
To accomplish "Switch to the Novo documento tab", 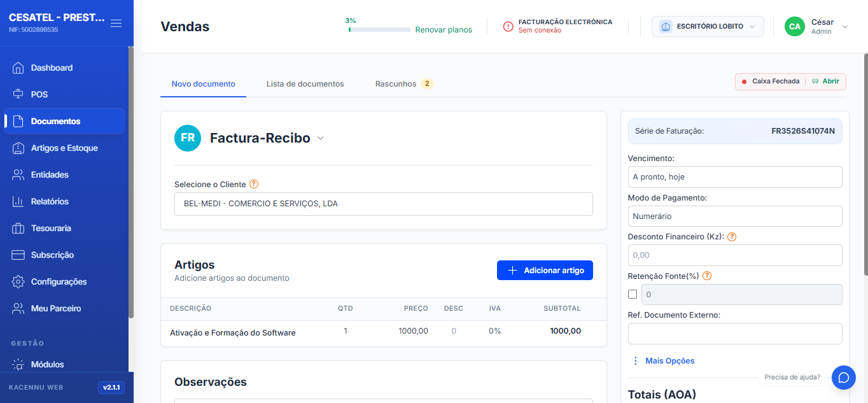I will pyautogui.click(x=204, y=84).
